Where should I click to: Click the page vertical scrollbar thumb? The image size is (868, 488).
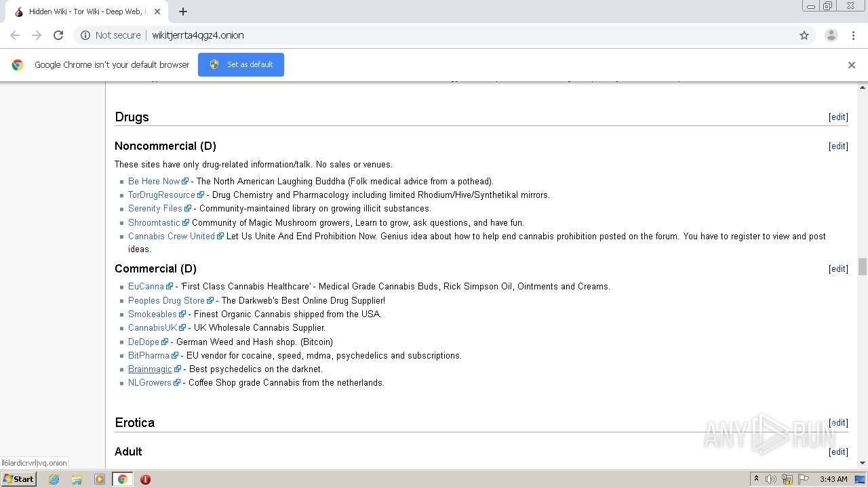coord(863,266)
